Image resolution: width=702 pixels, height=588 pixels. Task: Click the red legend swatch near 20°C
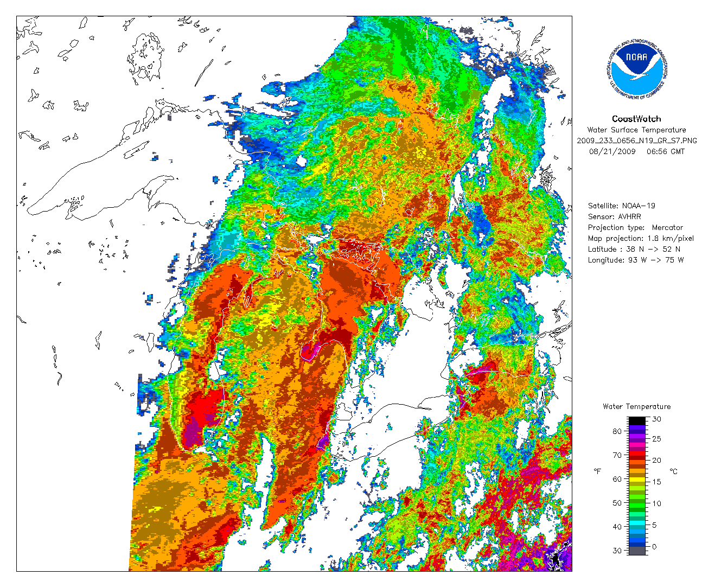click(x=637, y=453)
